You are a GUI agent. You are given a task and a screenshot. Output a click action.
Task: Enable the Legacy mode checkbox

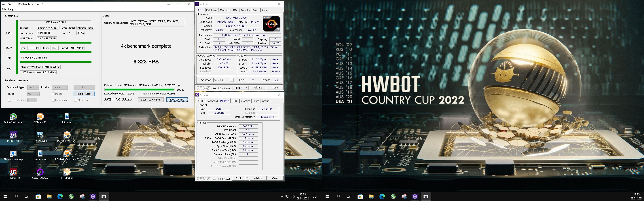tap(53, 100)
